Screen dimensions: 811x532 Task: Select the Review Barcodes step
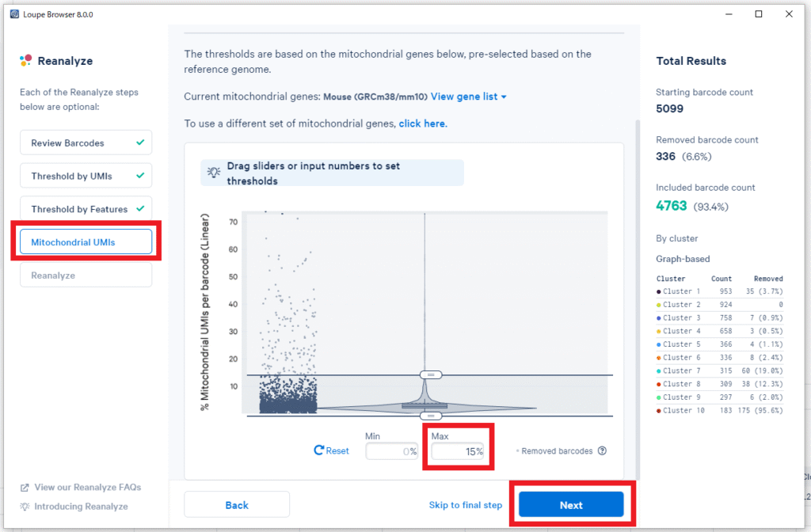pos(86,143)
